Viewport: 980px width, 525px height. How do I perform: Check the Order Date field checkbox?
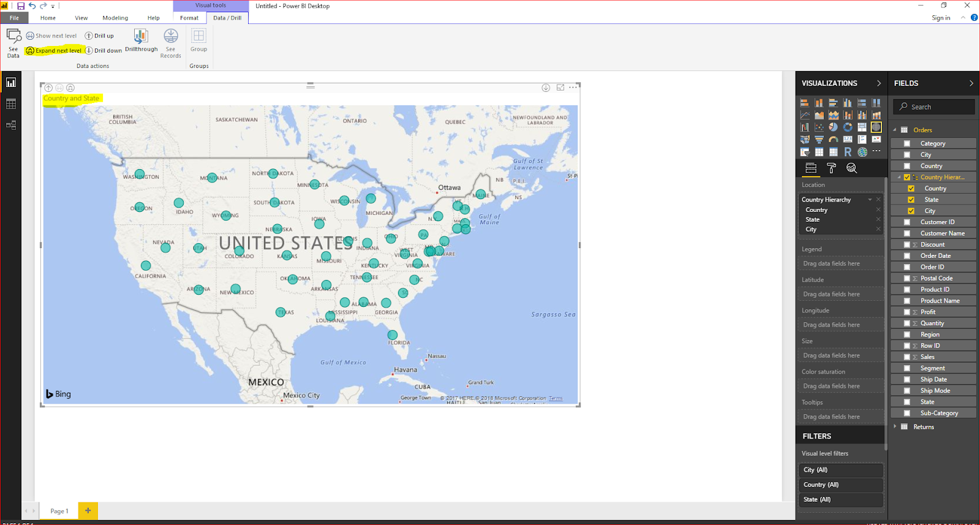[x=907, y=256]
